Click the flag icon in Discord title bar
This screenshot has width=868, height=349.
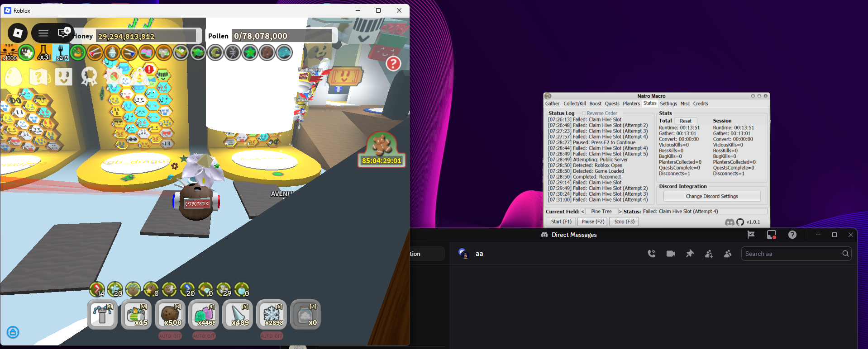[751, 235]
